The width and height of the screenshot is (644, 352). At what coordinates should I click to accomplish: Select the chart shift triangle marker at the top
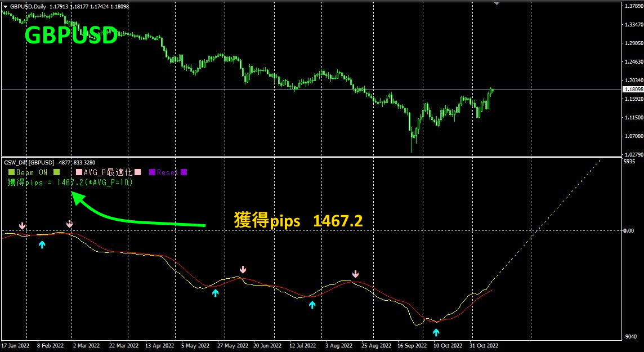(x=498, y=3)
